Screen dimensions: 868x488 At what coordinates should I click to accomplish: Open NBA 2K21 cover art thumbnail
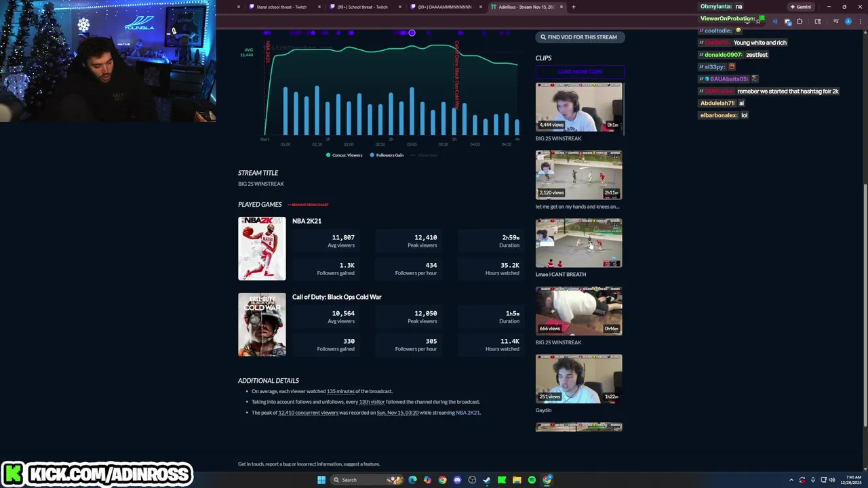[262, 249]
